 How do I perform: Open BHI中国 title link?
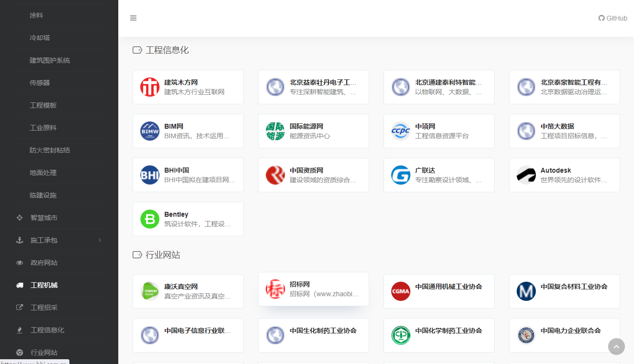177,170
